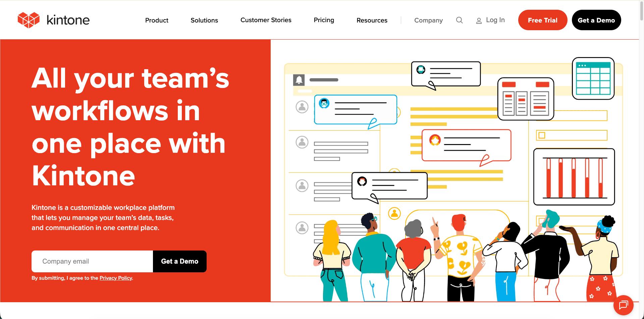Click the Kintone cube logo icon
Screen dimensions: 644x319
[x=29, y=20]
